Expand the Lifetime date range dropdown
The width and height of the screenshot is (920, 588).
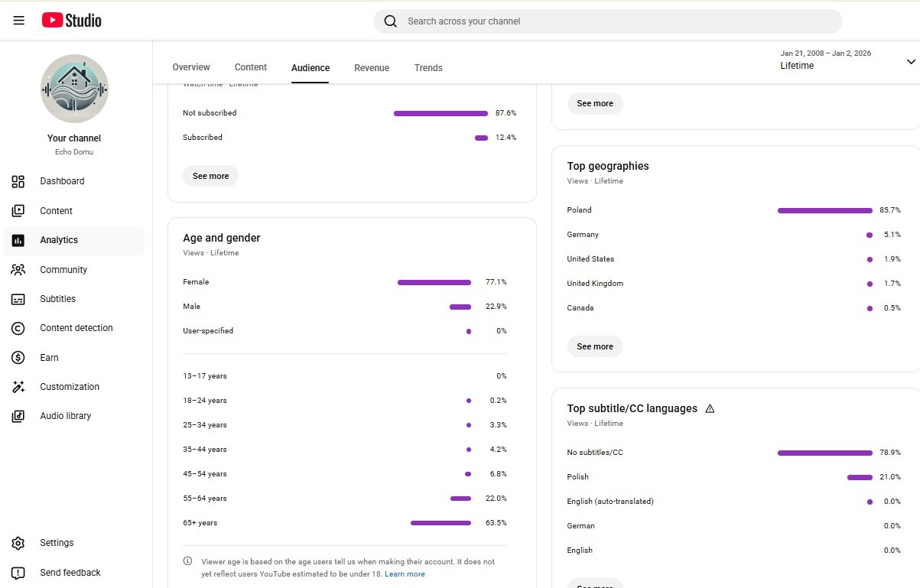(x=910, y=61)
